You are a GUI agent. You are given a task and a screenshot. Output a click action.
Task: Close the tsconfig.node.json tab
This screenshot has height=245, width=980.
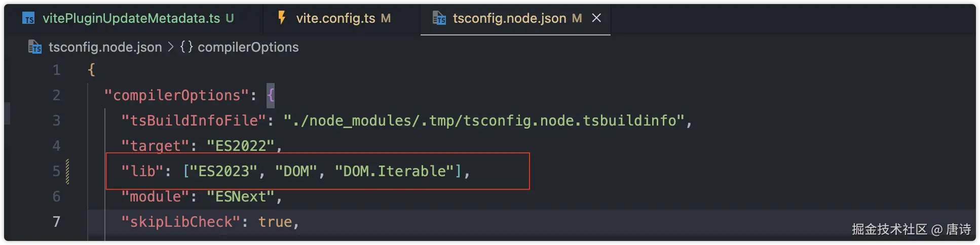tap(596, 18)
